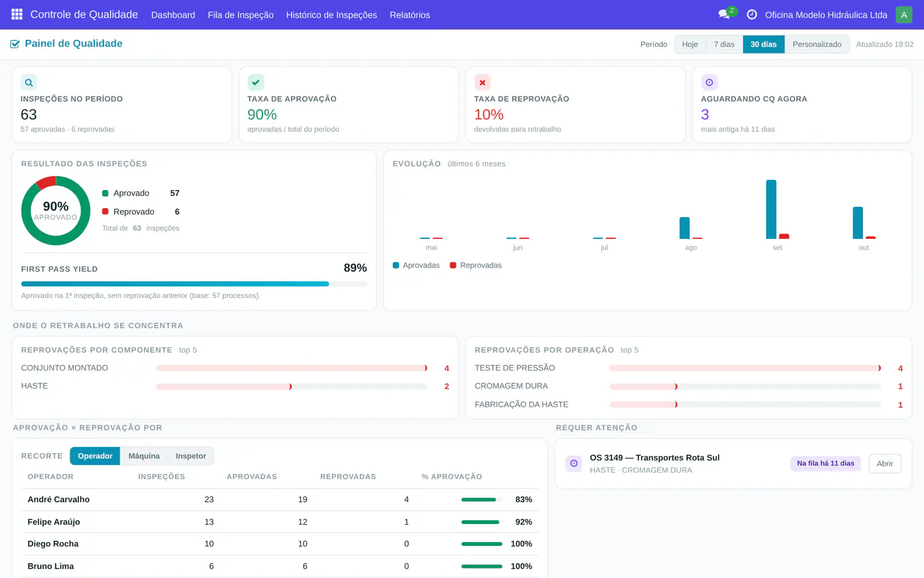Click the green check icon on Taxa de Aprovação
Screen dimensions: 924x578
pos(256,82)
